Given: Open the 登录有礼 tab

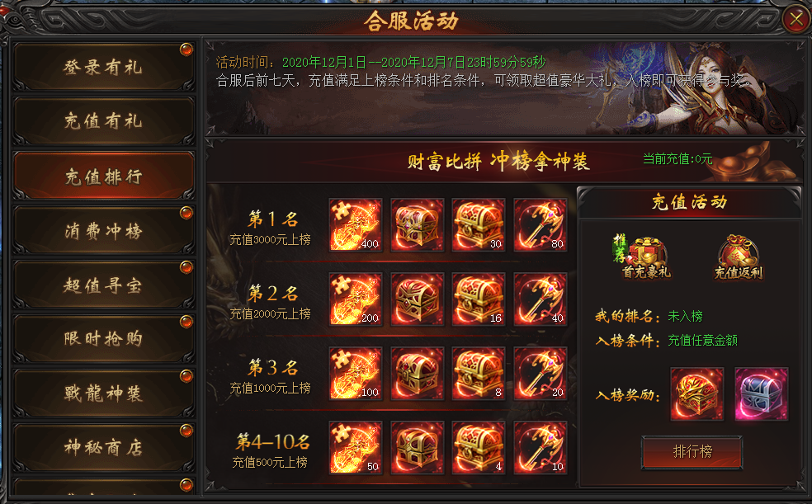Looking at the screenshot, I should click(x=104, y=68).
